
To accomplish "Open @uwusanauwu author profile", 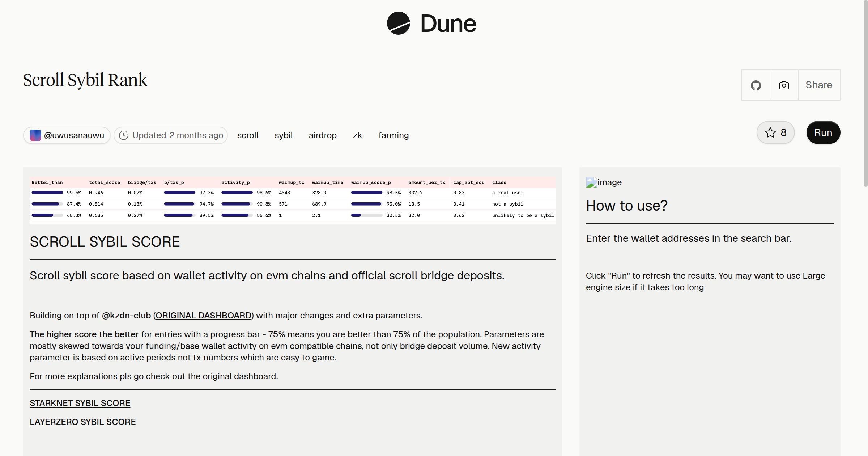I will (67, 135).
